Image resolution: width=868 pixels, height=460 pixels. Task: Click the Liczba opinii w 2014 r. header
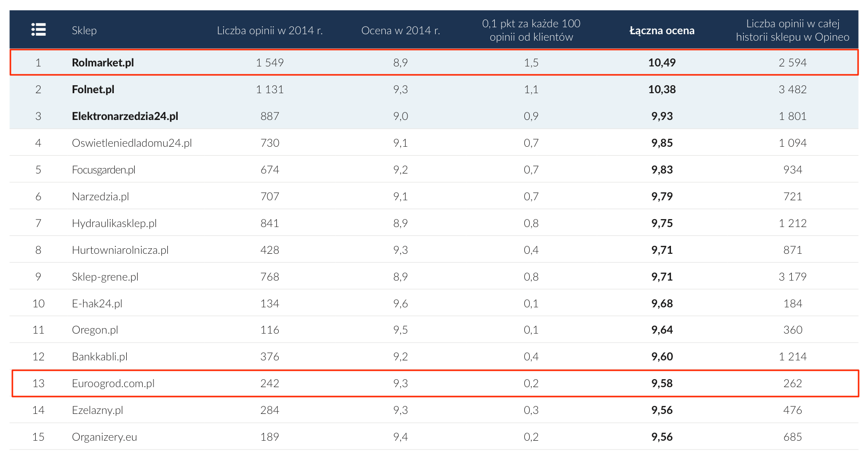(x=270, y=30)
